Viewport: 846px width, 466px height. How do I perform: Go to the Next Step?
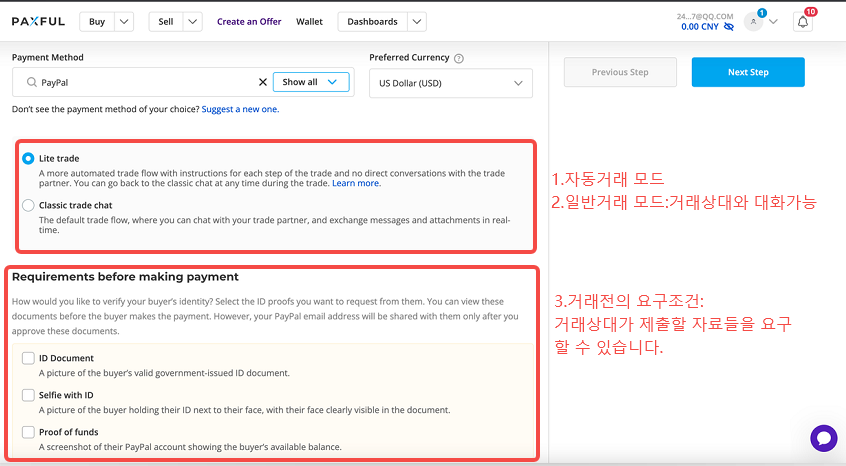pos(748,72)
